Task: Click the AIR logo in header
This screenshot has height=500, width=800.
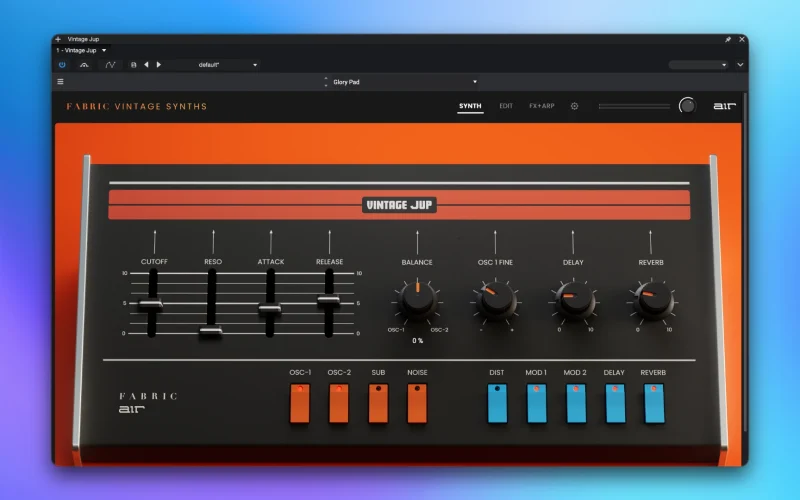Action: (x=724, y=106)
